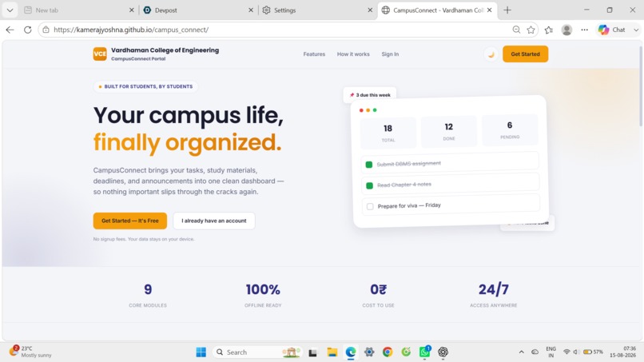Expand the chevron beside Chat

point(636,30)
